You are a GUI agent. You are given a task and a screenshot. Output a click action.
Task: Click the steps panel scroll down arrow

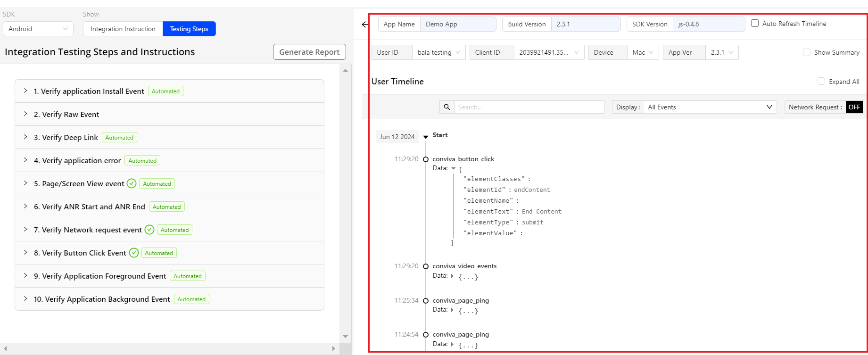345,337
